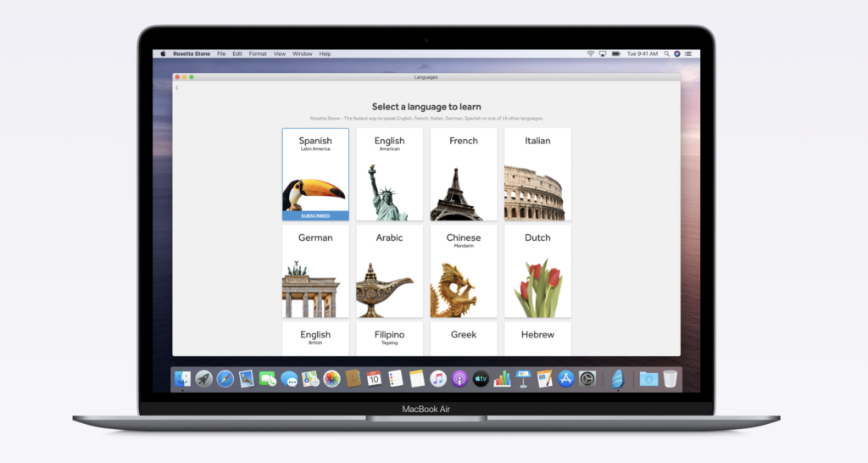Viewport: 868px width, 463px height.
Task: Click the AirPlay display icon
Action: [x=603, y=53]
